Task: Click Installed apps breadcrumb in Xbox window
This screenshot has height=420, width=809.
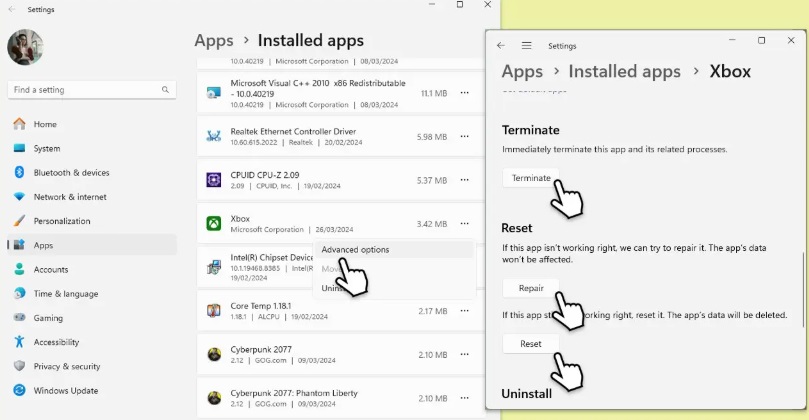Action: pyautogui.click(x=624, y=72)
